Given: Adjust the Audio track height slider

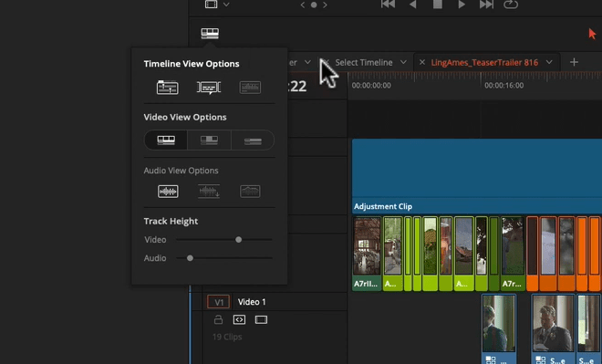Looking at the screenshot, I should coord(190,258).
